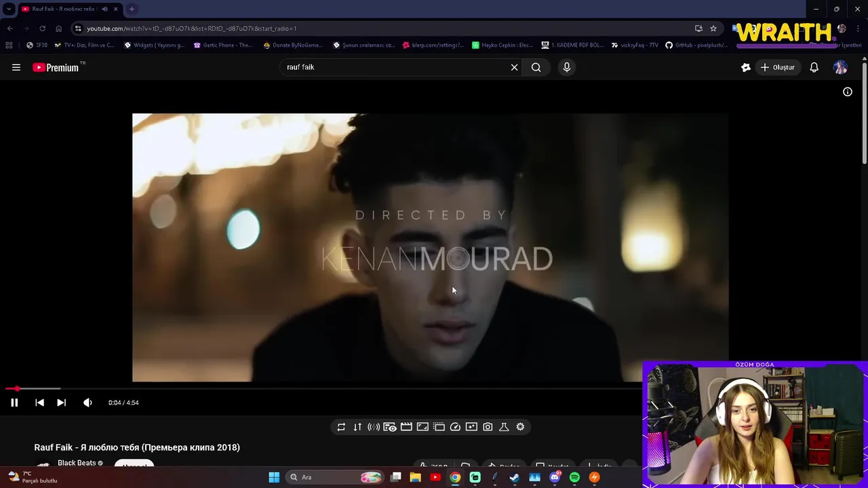Open Spotify from the taskbar
Viewport: 868px width, 488px height.
(575, 477)
